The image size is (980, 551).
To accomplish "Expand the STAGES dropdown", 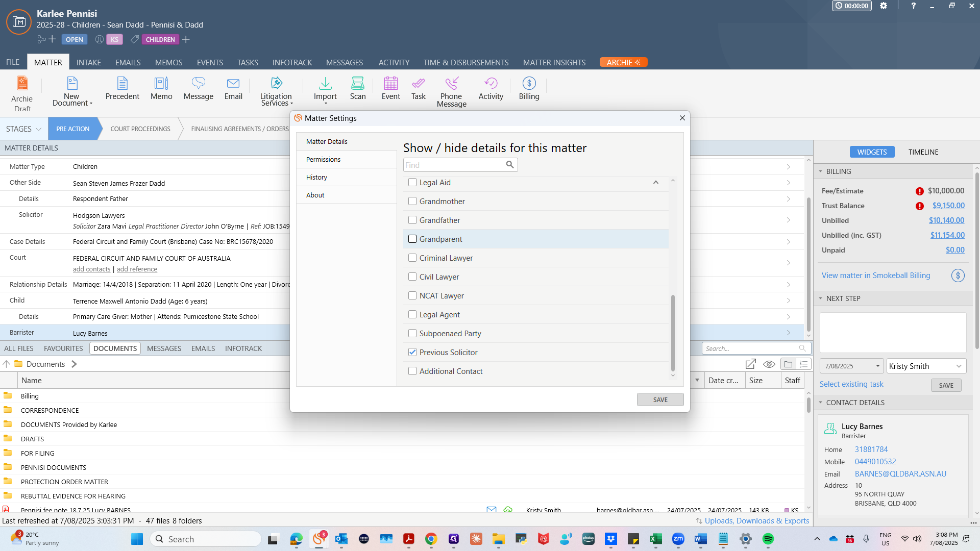I will coord(23,129).
